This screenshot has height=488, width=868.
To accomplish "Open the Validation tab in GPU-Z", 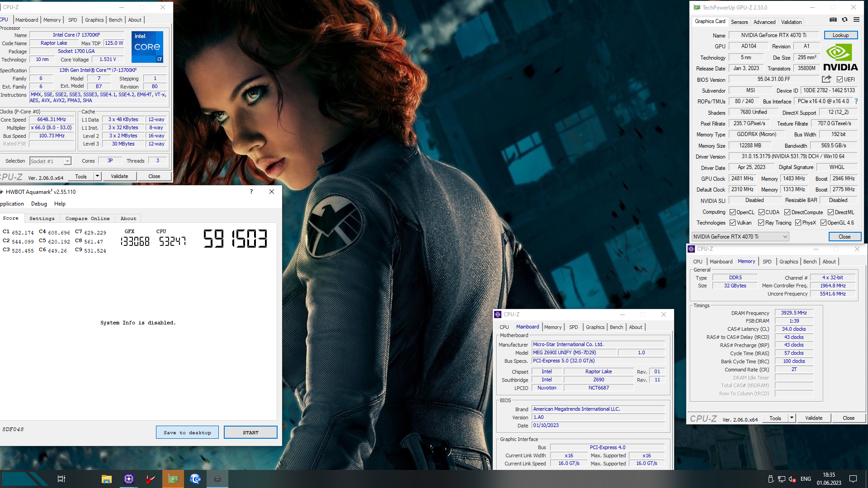I will (x=791, y=22).
